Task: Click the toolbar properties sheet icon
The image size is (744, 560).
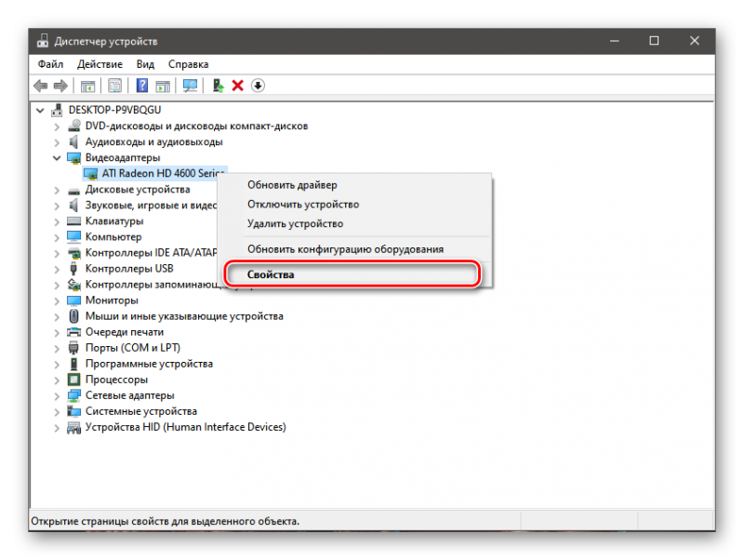Action: pyautogui.click(x=114, y=86)
